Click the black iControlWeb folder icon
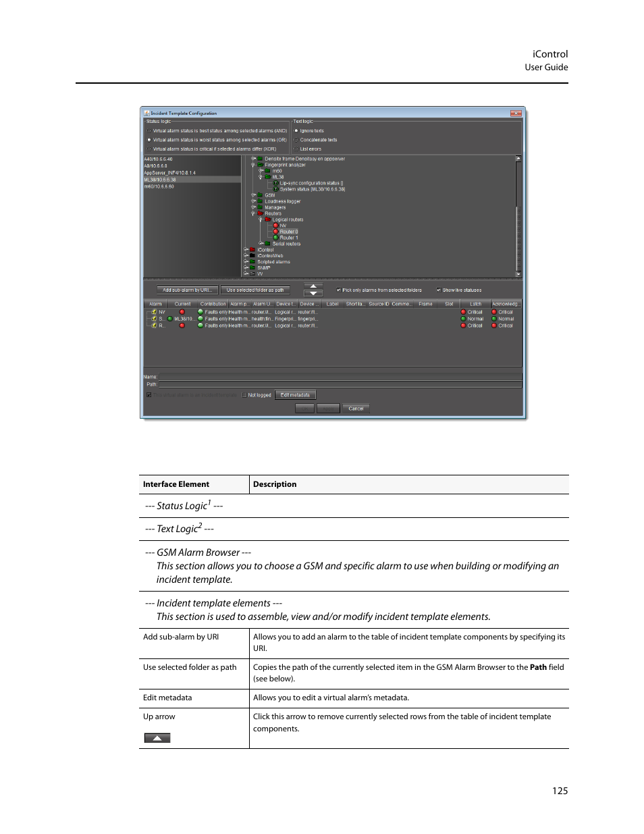Viewport: 644px width, 834px height. point(252,256)
